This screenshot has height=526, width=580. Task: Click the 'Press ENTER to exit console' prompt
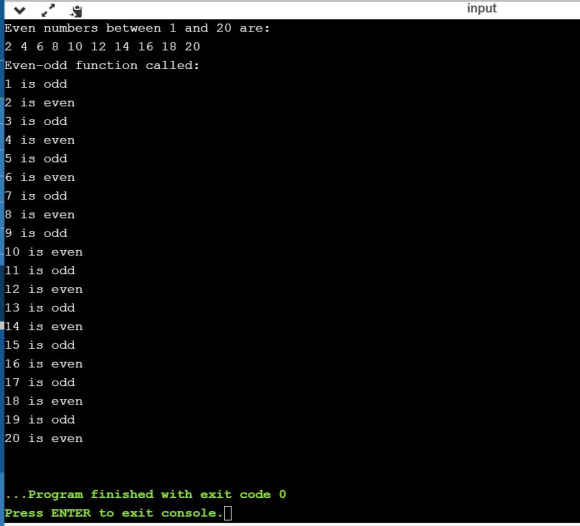[114, 513]
